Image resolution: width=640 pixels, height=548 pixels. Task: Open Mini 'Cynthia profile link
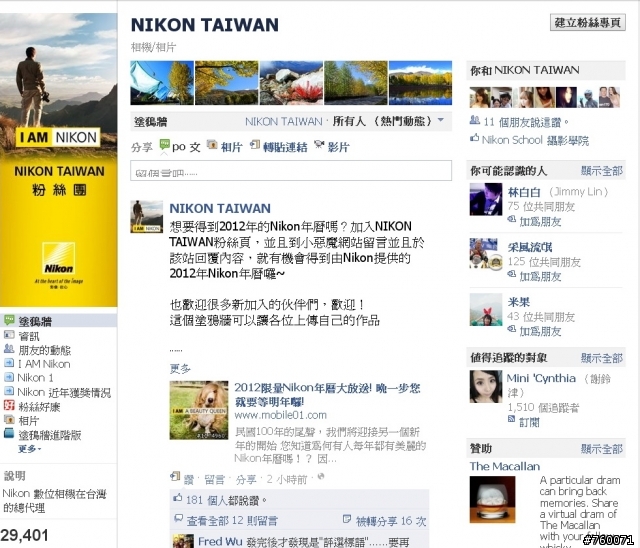tap(541, 378)
